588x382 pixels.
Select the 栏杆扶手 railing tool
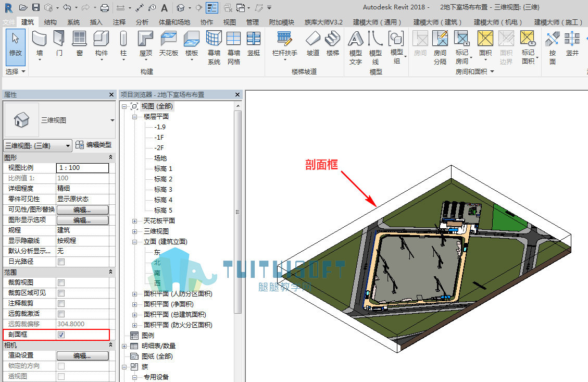point(284,45)
